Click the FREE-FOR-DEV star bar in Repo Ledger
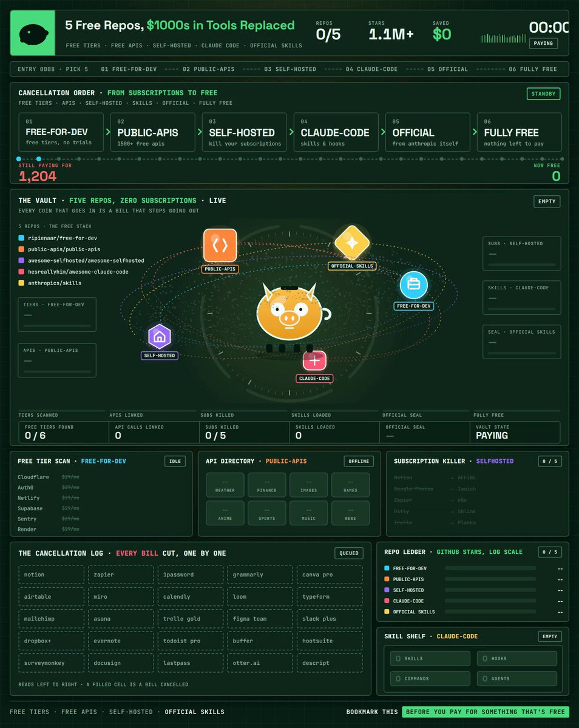The height and width of the screenshot is (728, 579). tap(490, 568)
